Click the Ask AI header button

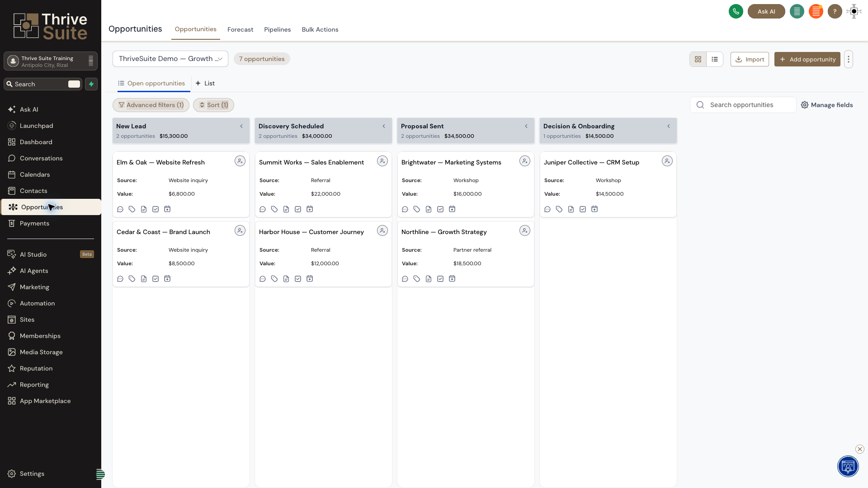[x=766, y=11]
